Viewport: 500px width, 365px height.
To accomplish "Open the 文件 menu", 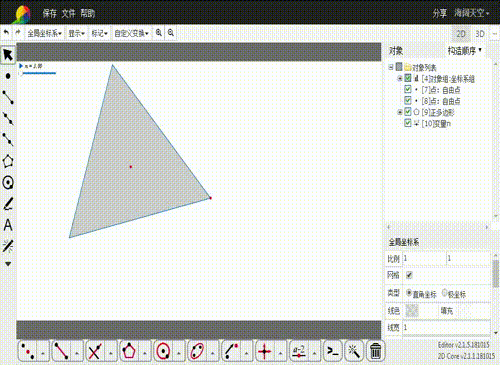I will [69, 13].
